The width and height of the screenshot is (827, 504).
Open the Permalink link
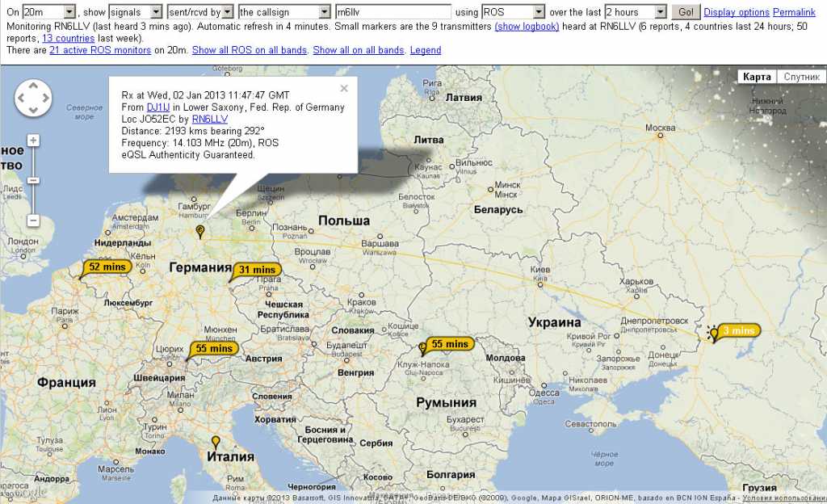click(x=795, y=12)
